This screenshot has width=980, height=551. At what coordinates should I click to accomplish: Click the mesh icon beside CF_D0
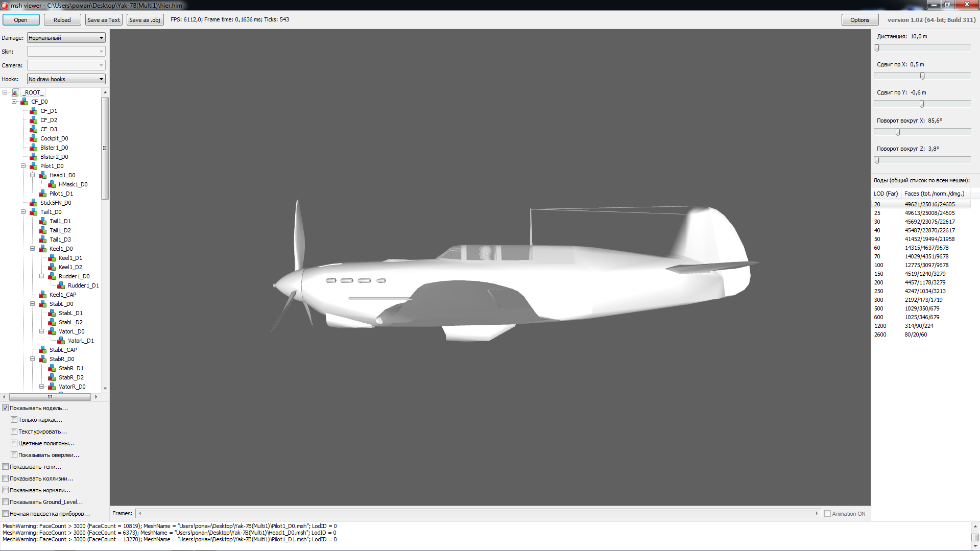pyautogui.click(x=24, y=102)
